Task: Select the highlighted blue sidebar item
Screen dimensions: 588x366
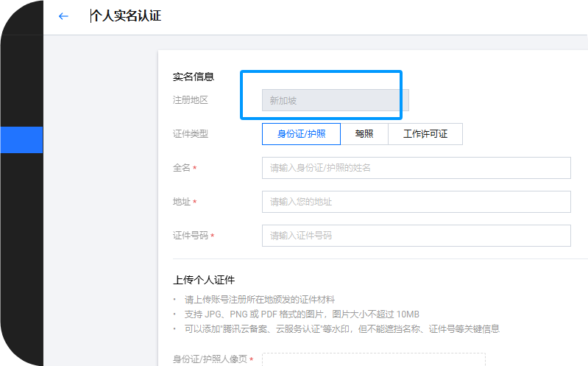Action: [x=21, y=140]
